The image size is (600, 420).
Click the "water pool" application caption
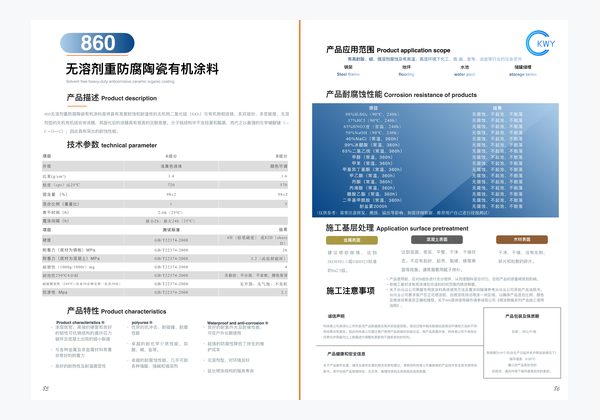pyautogui.click(x=464, y=74)
